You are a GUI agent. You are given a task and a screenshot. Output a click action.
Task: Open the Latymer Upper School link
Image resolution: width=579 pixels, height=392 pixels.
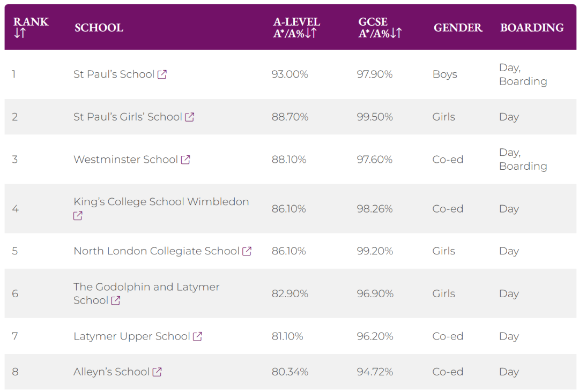(131, 336)
